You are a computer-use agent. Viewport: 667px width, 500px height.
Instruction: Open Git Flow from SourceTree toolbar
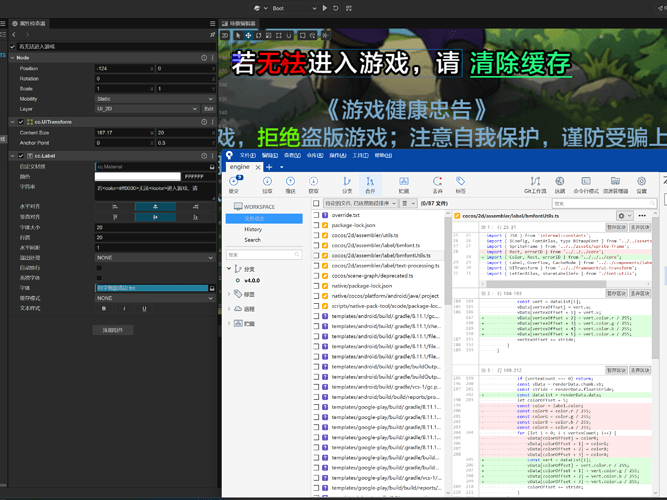click(535, 181)
